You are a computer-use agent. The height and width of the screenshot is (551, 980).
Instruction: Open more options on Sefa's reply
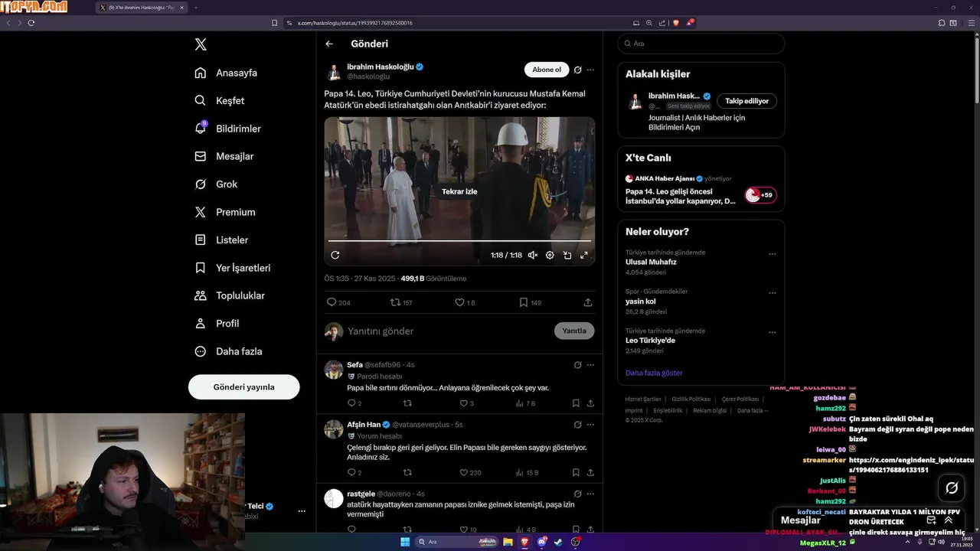click(x=590, y=365)
